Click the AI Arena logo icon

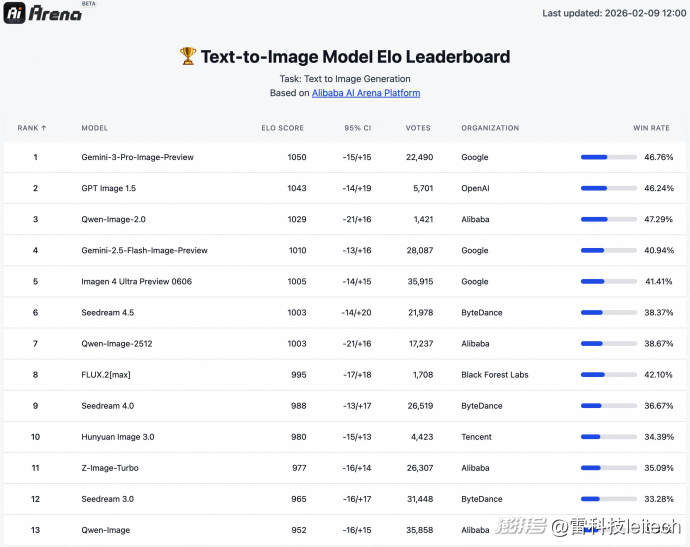coord(14,14)
